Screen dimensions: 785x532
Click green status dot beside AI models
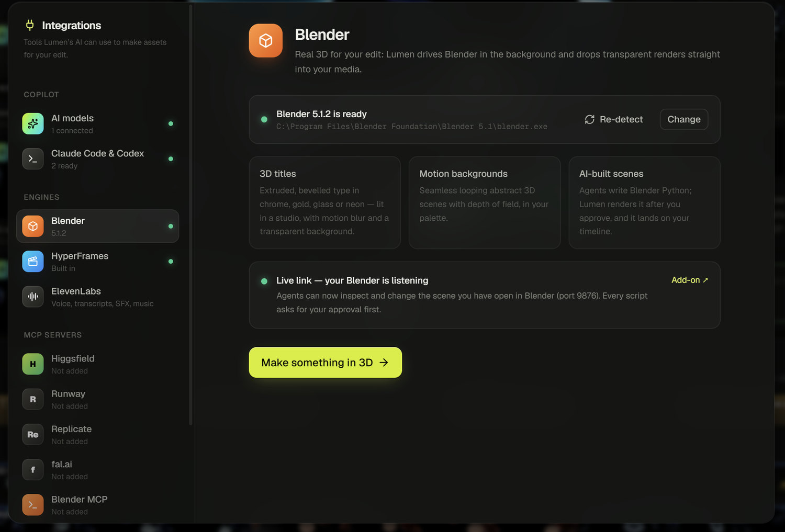click(171, 123)
